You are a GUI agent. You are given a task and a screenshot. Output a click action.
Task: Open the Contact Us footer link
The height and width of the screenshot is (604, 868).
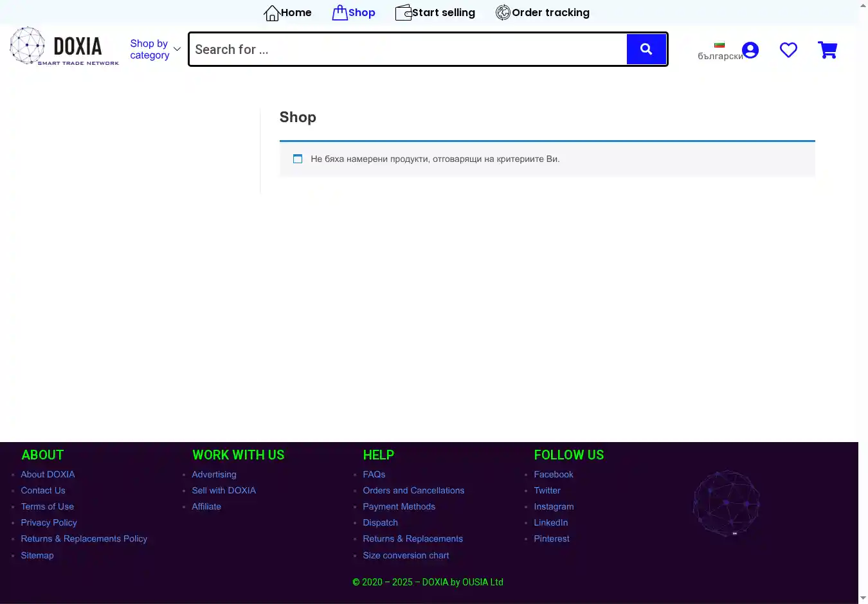[43, 490]
